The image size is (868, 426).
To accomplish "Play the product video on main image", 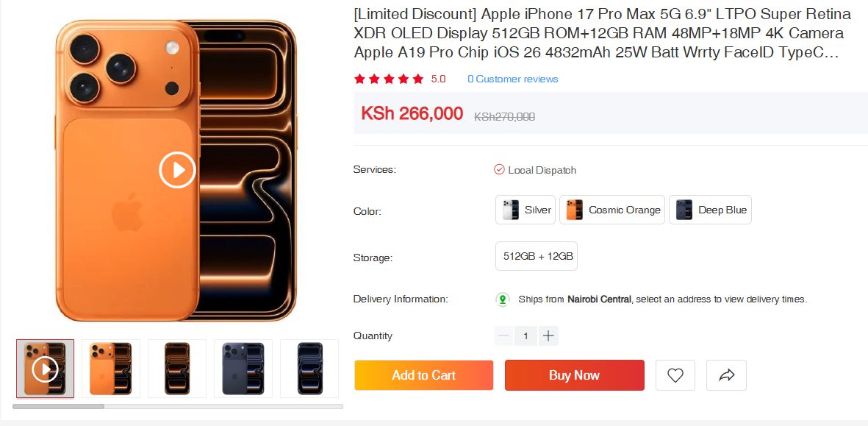I will click(177, 171).
